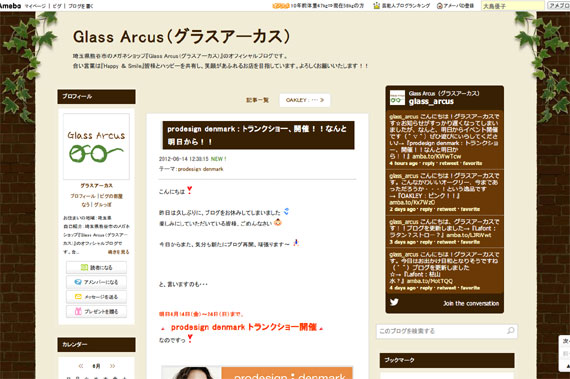
Task: Open amba.to link in OAKLEY tweet
Action: pyautogui.click(x=412, y=202)
